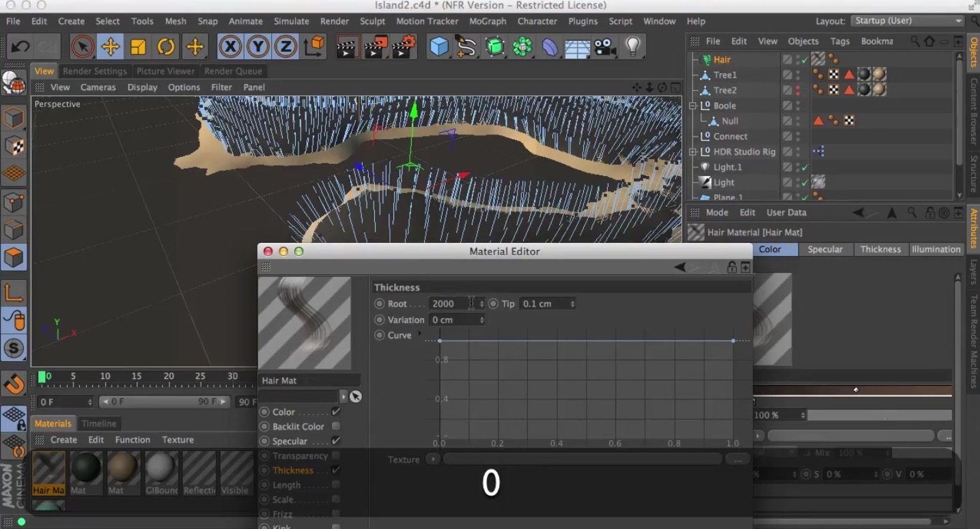Open Edit Render Settings gear clapperboard
The height and width of the screenshot is (529, 980).
[404, 46]
